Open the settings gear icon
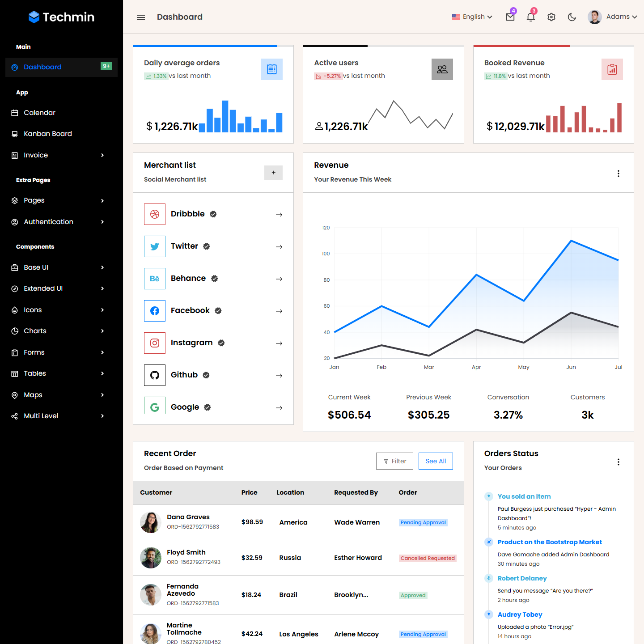Image resolution: width=644 pixels, height=644 pixels. tap(551, 17)
